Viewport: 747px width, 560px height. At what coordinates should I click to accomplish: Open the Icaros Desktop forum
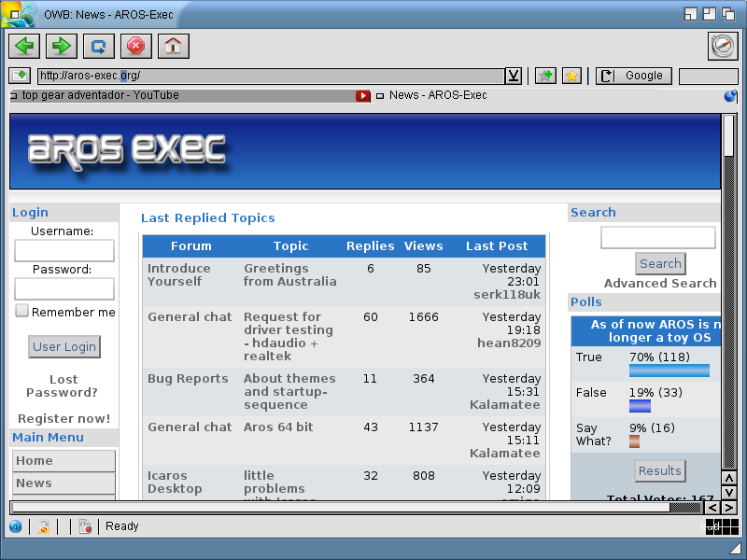175,483
